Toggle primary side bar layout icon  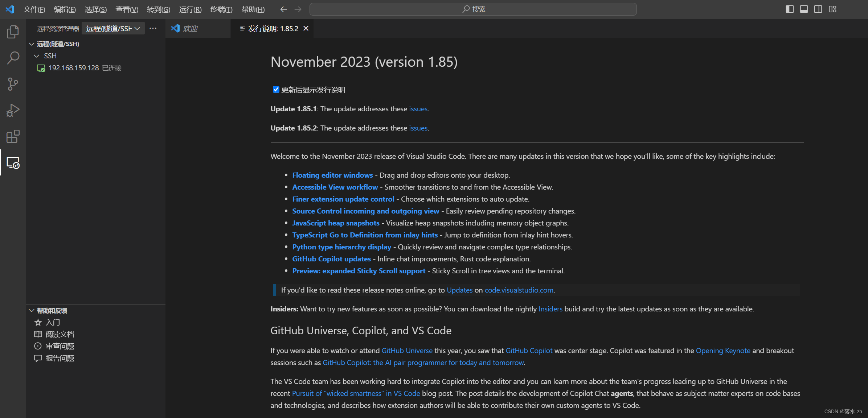point(790,9)
